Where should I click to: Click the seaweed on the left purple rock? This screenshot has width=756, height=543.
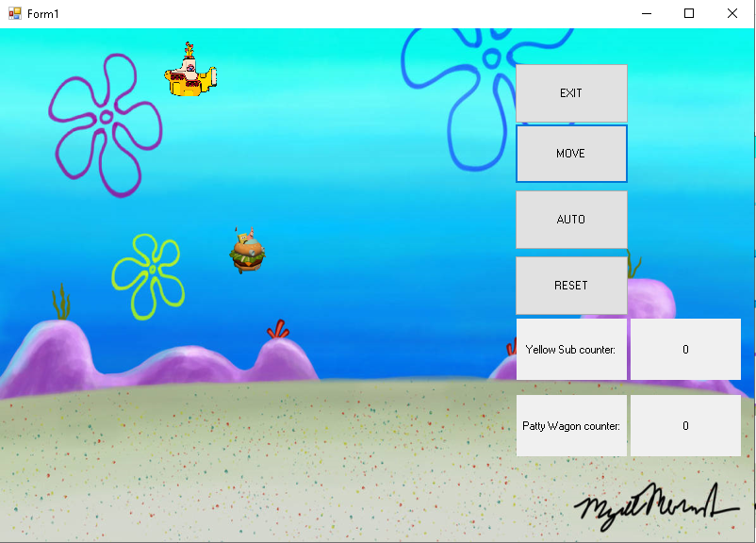[61, 304]
